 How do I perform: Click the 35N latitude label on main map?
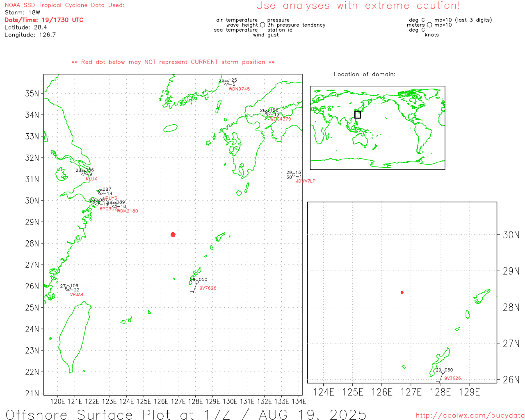[32, 94]
